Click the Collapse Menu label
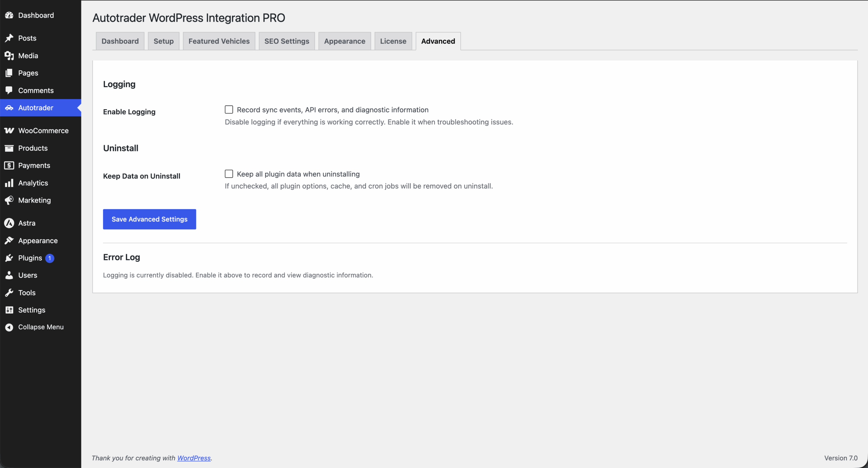This screenshot has width=868, height=468. click(41, 327)
